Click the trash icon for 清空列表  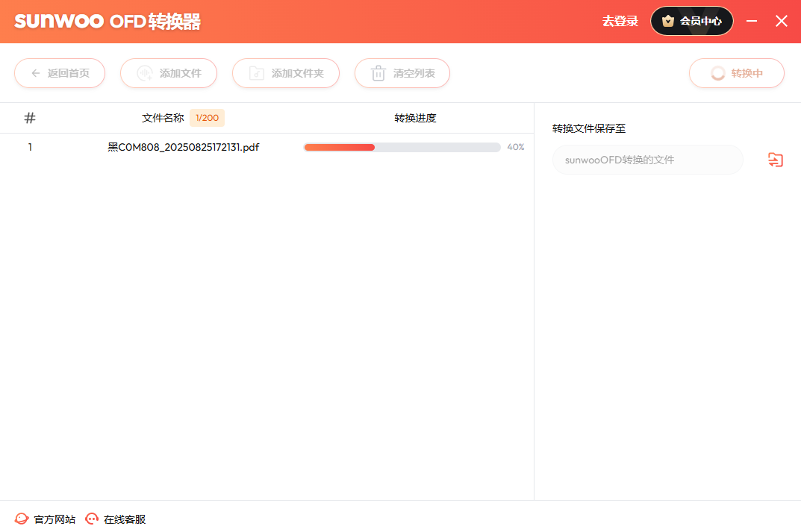tap(378, 73)
